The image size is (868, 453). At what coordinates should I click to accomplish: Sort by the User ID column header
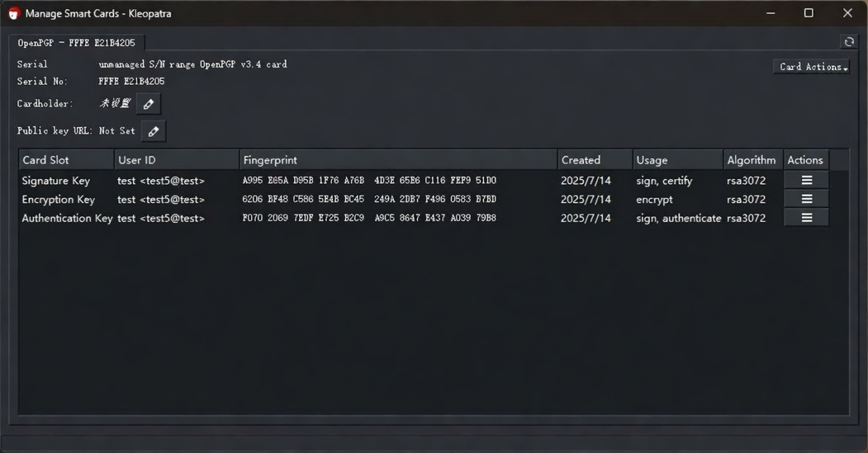[177, 160]
